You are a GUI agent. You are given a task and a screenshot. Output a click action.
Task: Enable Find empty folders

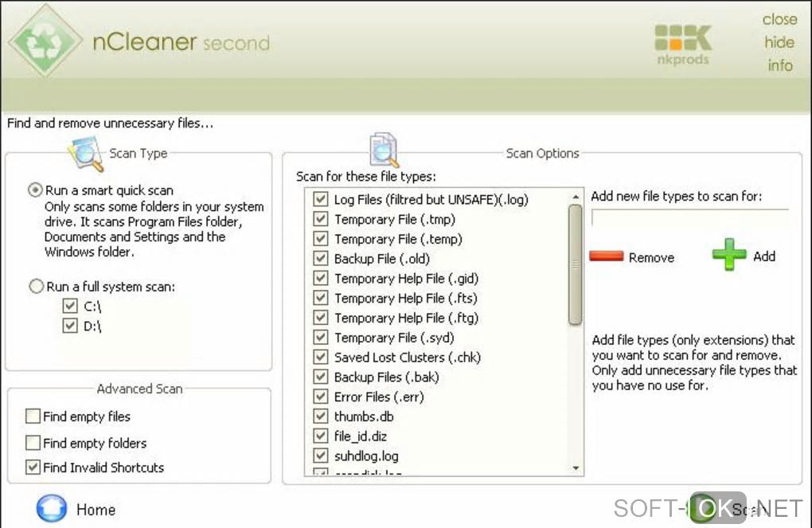pyautogui.click(x=33, y=443)
